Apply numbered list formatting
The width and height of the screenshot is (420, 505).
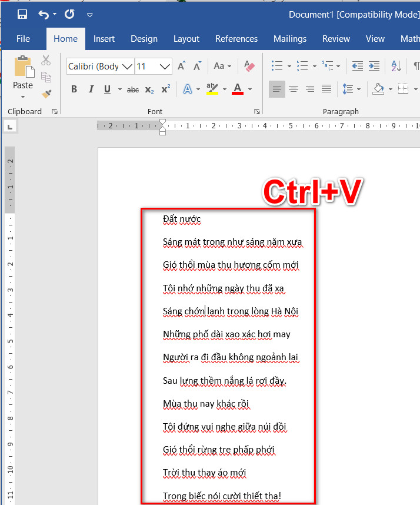tap(302, 66)
